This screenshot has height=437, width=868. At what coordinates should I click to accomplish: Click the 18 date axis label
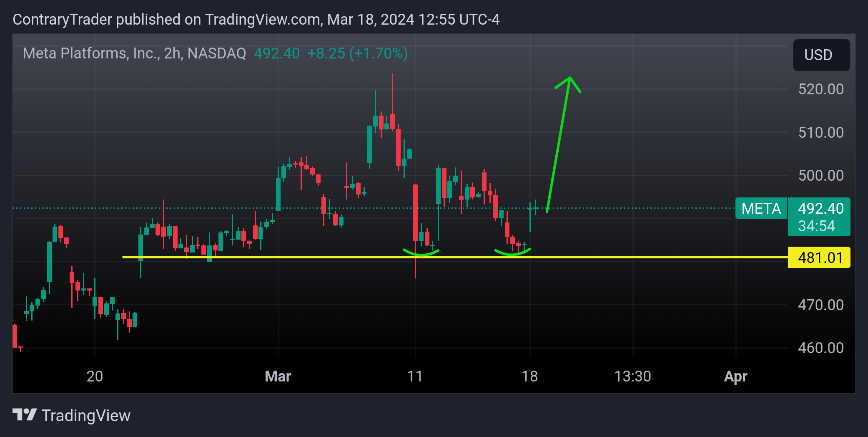[529, 376]
